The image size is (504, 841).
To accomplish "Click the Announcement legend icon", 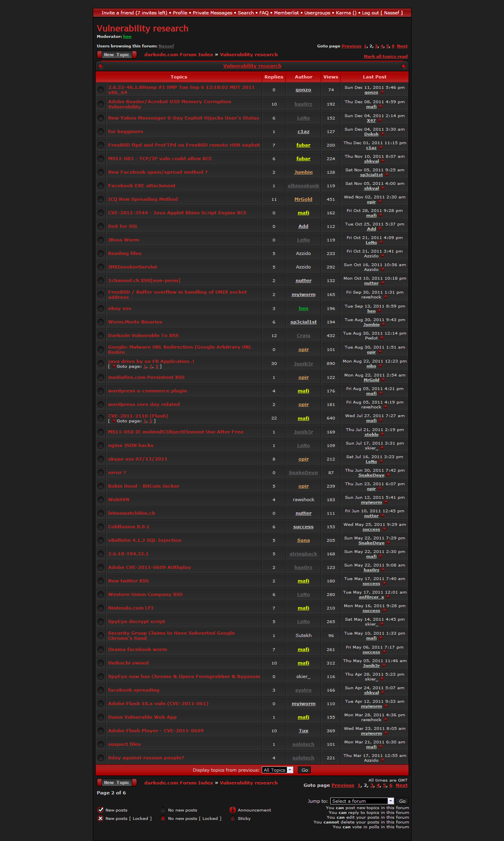I will point(233,810).
